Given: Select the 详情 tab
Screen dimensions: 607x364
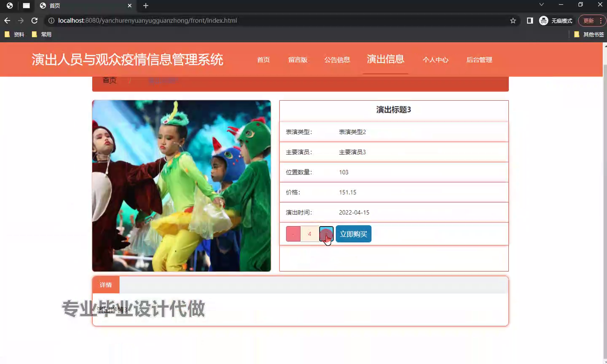Looking at the screenshot, I should (106, 285).
